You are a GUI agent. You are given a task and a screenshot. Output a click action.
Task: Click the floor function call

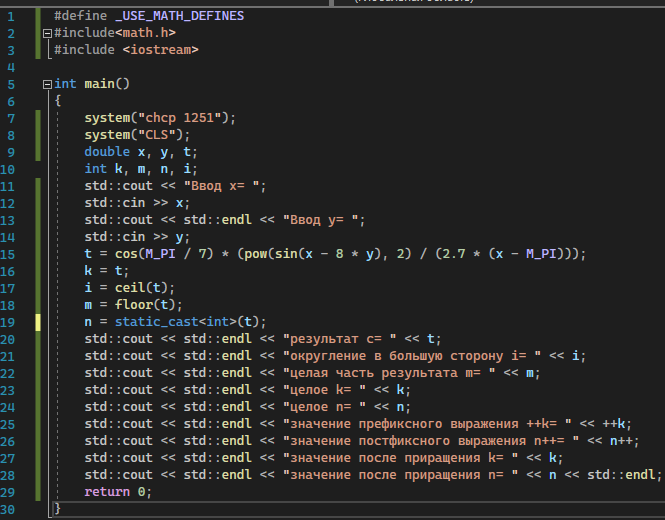pyautogui.click(x=134, y=305)
